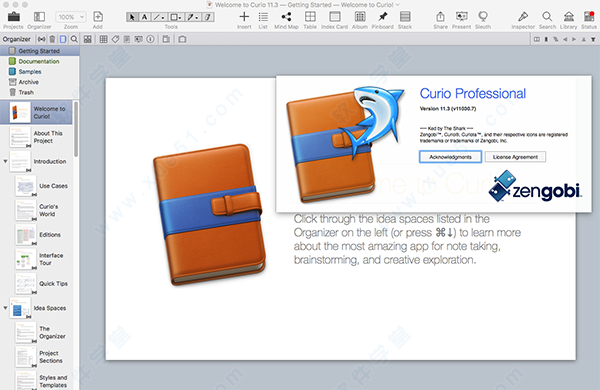This screenshot has height=390, width=600.
Task: Click the info circle icon
Action: [x=150, y=39]
